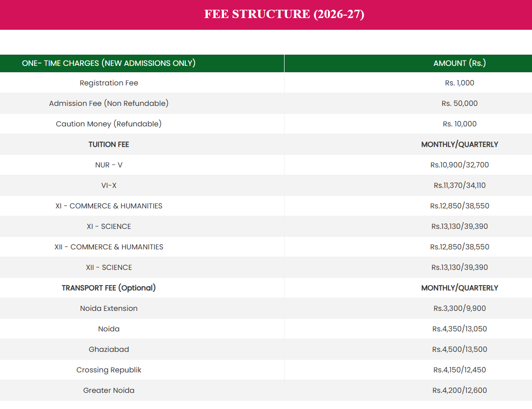Click the XII - SCIENCE row label
This screenshot has width=532, height=409.
pyautogui.click(x=108, y=267)
